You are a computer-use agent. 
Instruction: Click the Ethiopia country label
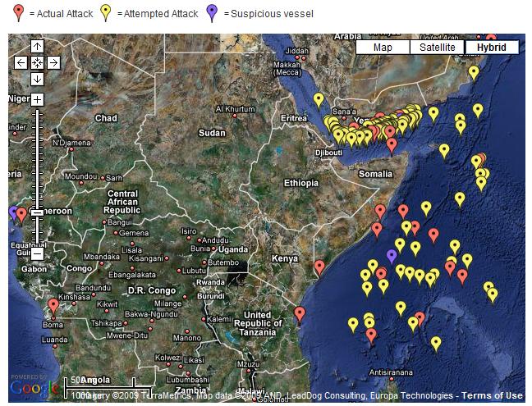tap(301, 184)
